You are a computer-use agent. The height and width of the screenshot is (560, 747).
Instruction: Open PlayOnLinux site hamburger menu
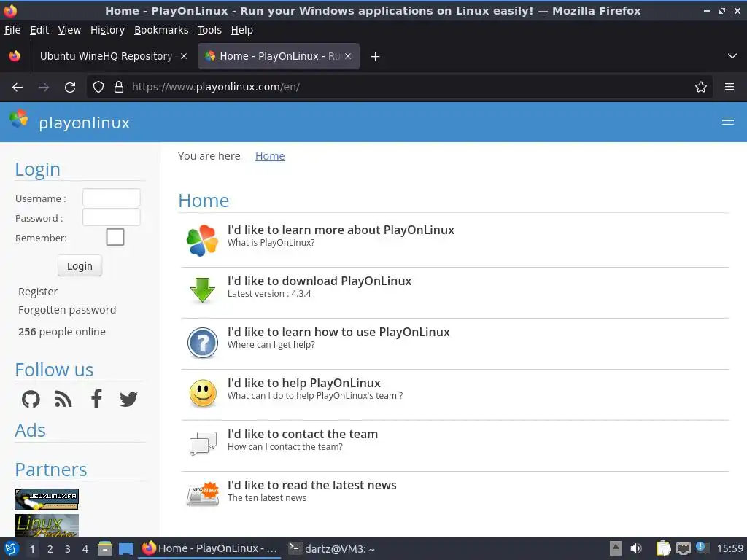[727, 121]
